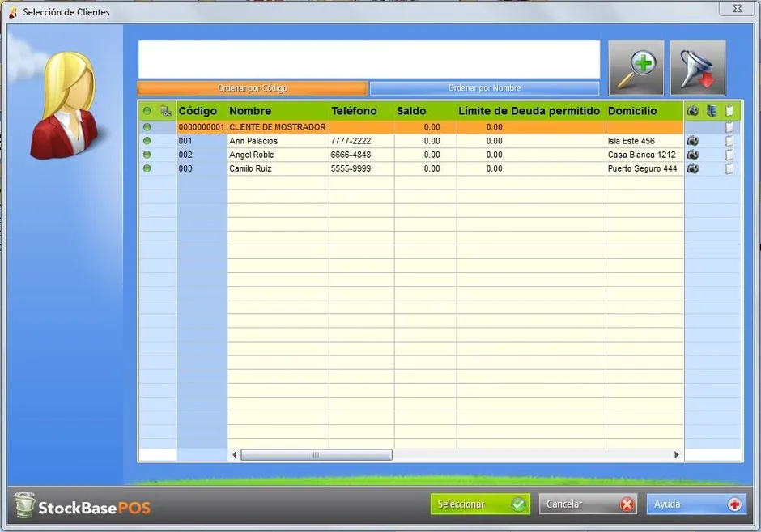The image size is (761, 532).
Task: Click the Seleccionar button
Action: click(480, 504)
